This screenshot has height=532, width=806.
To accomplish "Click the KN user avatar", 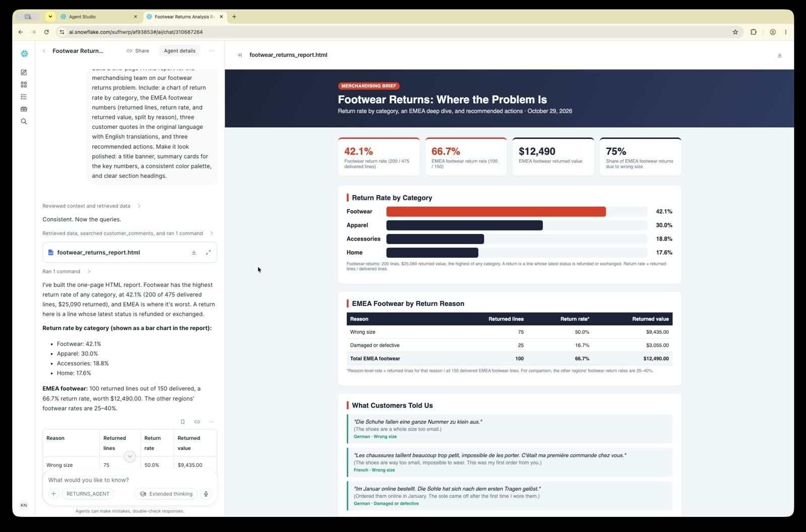I will click(x=24, y=505).
